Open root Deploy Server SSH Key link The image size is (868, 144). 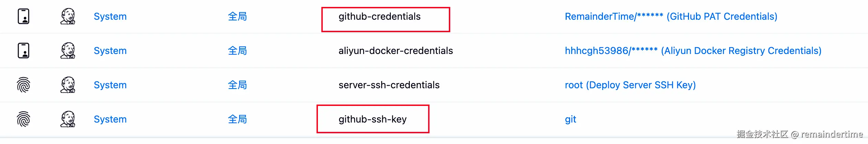pos(630,85)
